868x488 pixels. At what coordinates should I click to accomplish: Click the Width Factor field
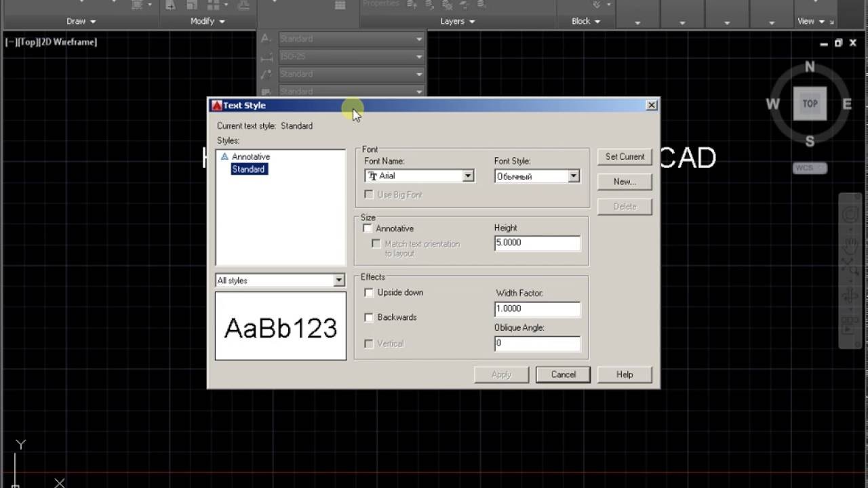[537, 308]
